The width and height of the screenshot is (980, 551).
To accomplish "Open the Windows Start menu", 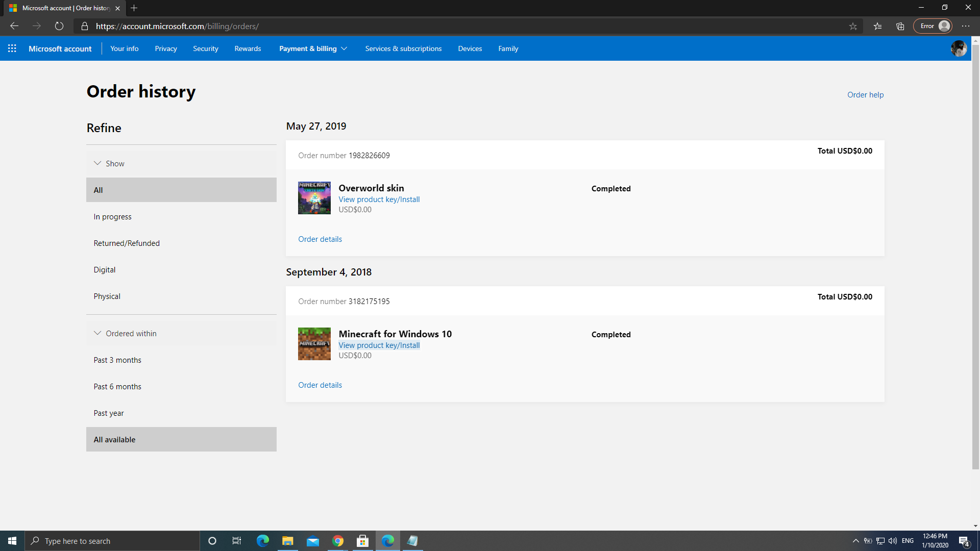I will pyautogui.click(x=12, y=541).
